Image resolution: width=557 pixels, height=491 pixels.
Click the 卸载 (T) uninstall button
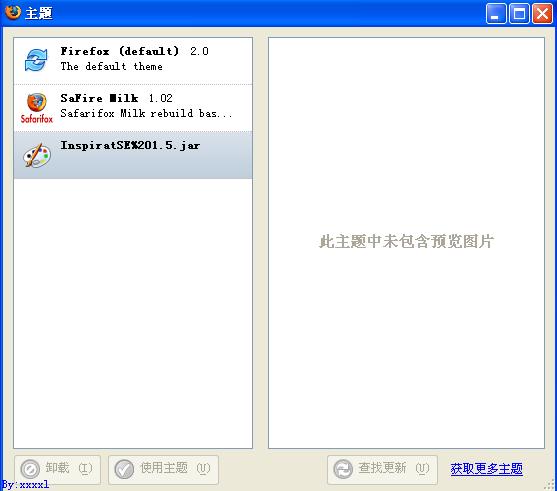tap(58, 469)
